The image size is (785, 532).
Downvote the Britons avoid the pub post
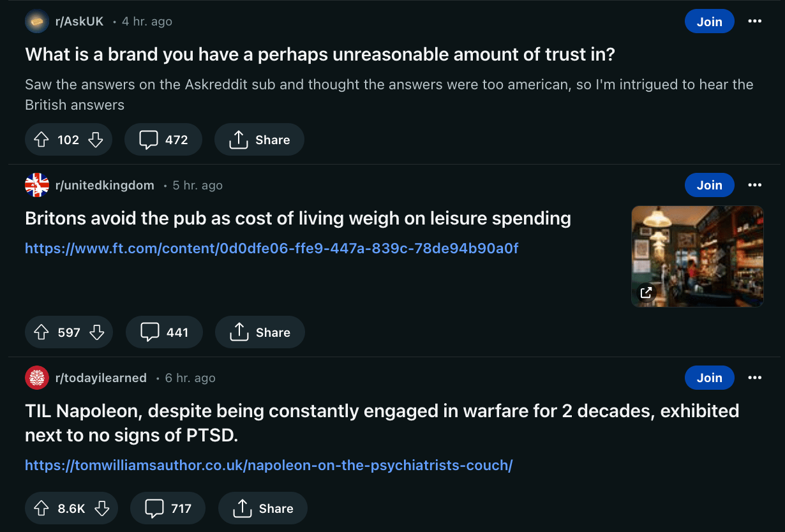pyautogui.click(x=96, y=332)
